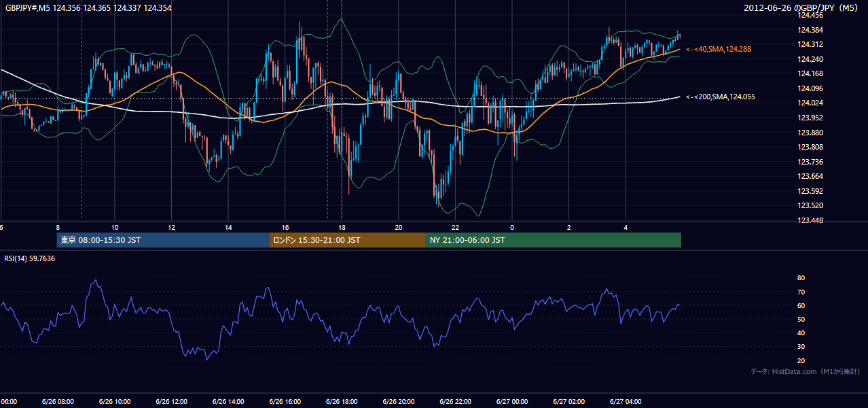The height and width of the screenshot is (408, 868).
Task: Click price axis label 123.448
Action: [811, 220]
